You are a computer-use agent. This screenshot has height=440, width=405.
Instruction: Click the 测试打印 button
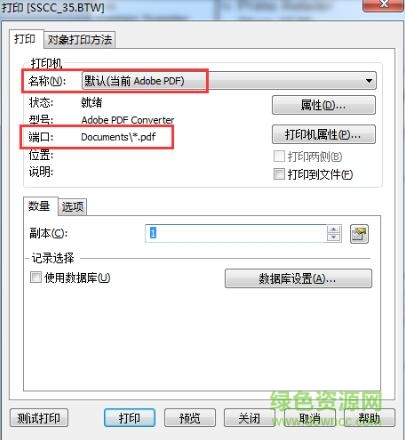tap(39, 418)
